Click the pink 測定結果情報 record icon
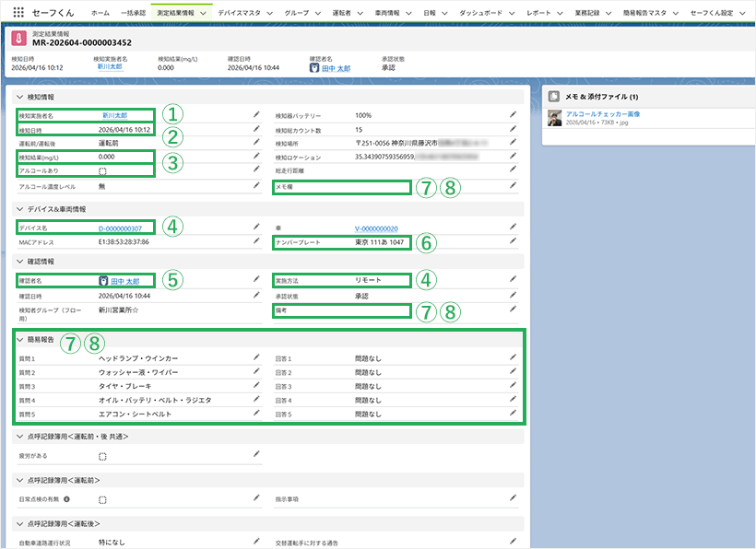The width and height of the screenshot is (756, 549). pos(18,38)
